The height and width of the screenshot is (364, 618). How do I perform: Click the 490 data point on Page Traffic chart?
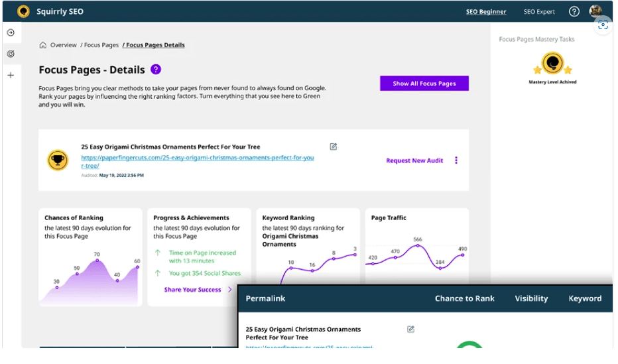pyautogui.click(x=463, y=255)
